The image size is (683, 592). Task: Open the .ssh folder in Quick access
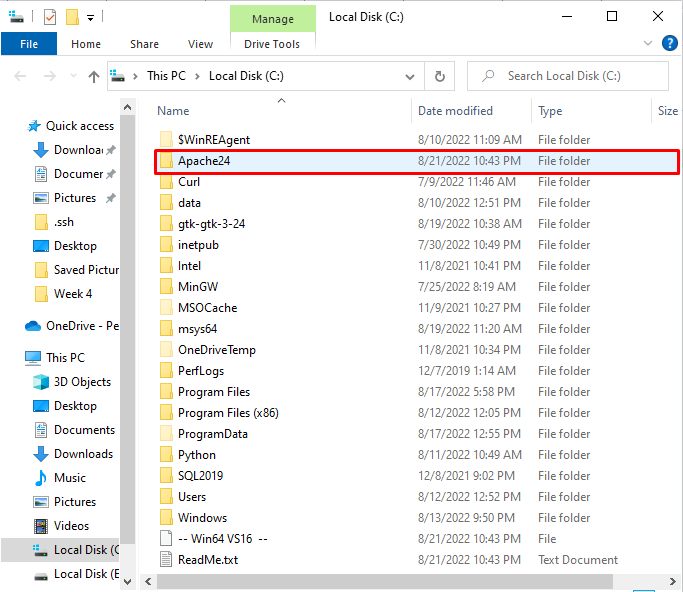(54, 222)
